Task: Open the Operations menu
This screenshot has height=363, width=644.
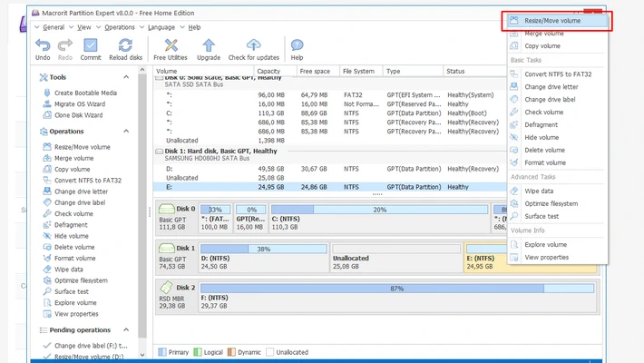Action: tap(120, 27)
